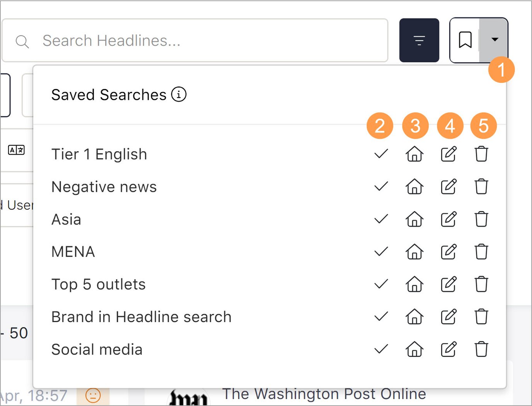Set Top 5 outlets as default home search

414,284
